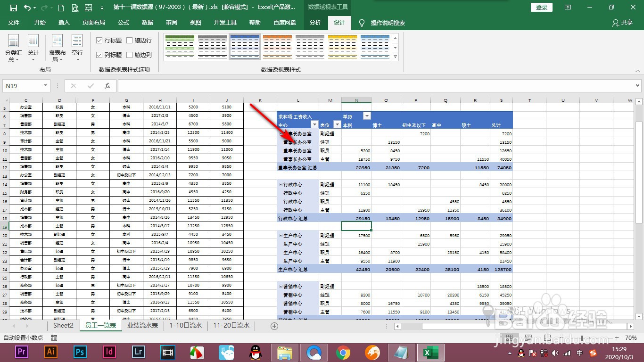Open Photoshop from the taskbar
This screenshot has width=644, height=362.
tap(80, 352)
